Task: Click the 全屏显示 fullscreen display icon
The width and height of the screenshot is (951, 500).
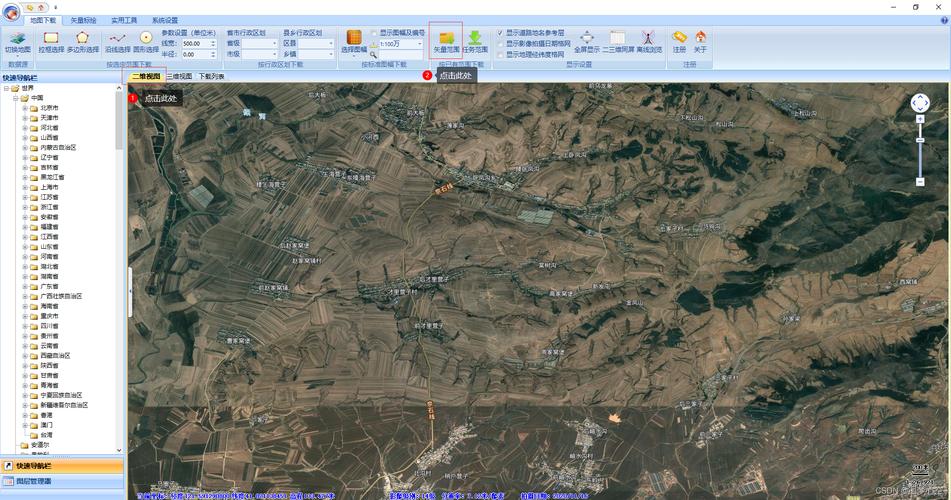Action: [x=587, y=41]
